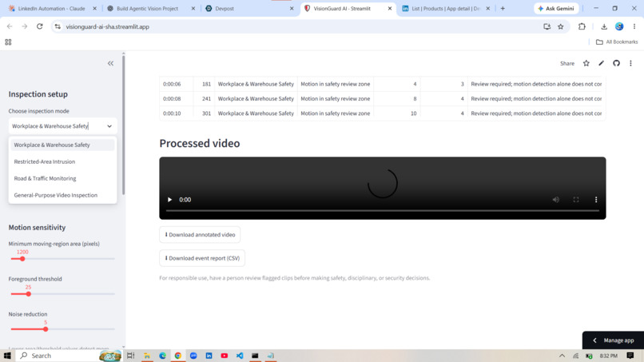644x362 pixels.
Task: Open Windows Start menu
Action: pos(7,356)
